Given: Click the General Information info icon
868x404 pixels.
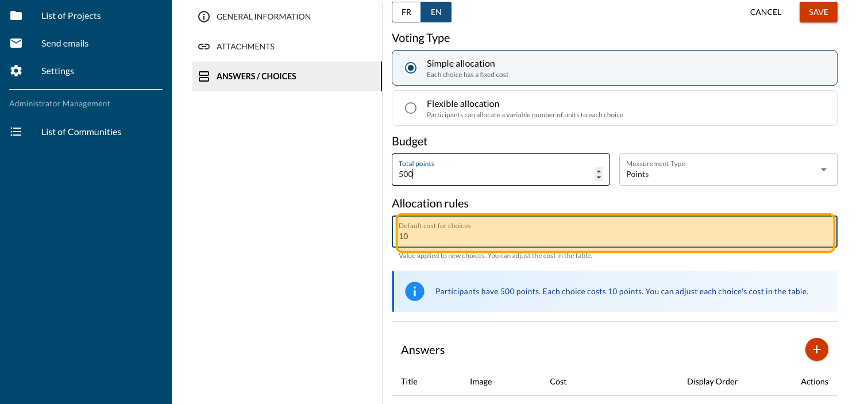Looking at the screenshot, I should pos(203,17).
